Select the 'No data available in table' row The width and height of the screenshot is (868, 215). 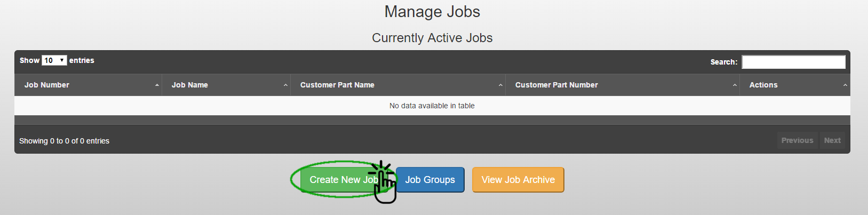(432, 106)
